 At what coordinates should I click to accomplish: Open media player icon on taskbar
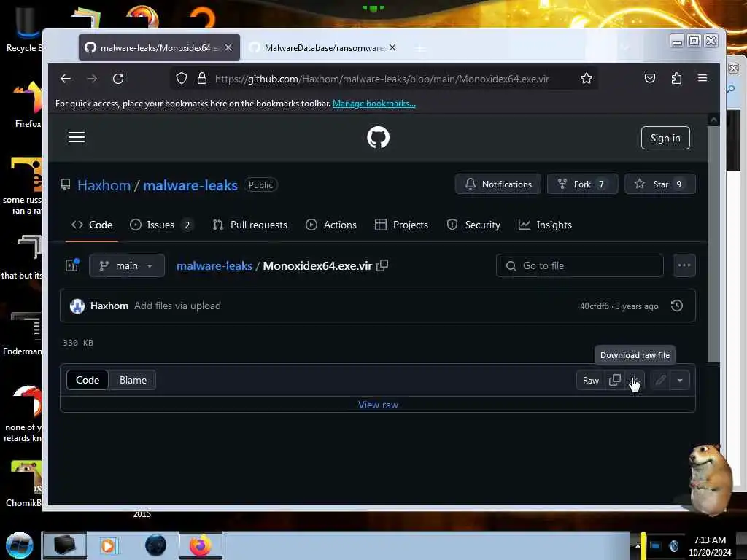(x=108, y=545)
